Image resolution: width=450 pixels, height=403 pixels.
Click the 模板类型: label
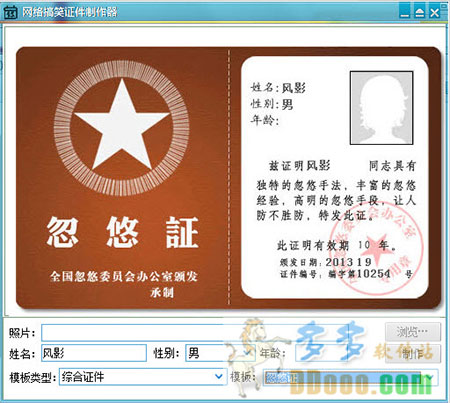tap(33, 378)
